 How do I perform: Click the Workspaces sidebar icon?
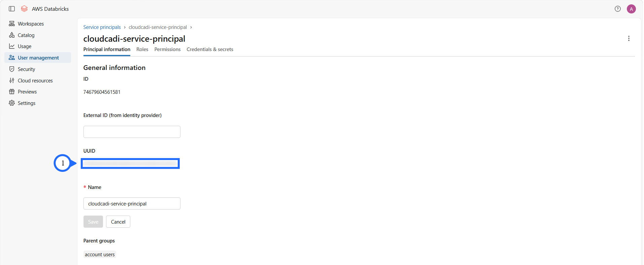12,24
